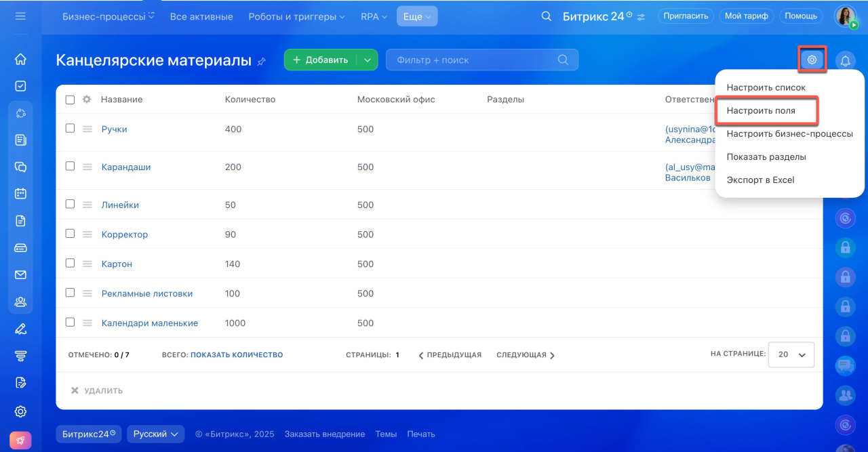Click the search magnifier in top bar
Screen dimensions: 868x452
tap(546, 16)
